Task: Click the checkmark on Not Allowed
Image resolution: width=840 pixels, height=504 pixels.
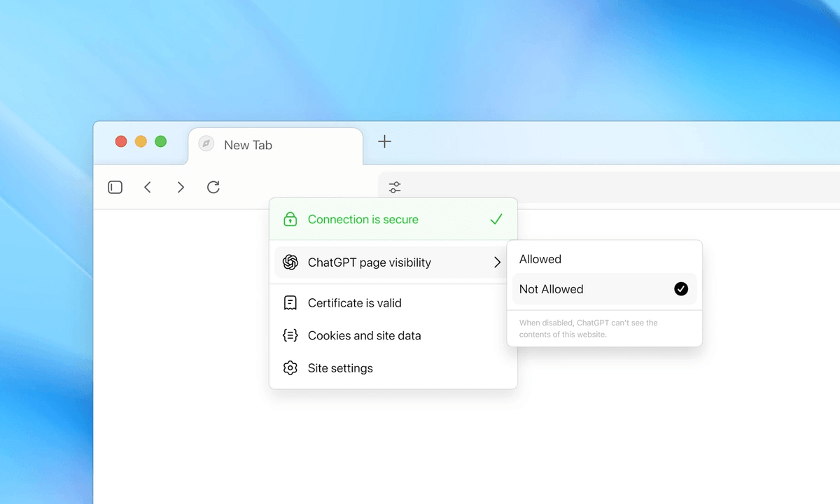Action: coord(680,288)
